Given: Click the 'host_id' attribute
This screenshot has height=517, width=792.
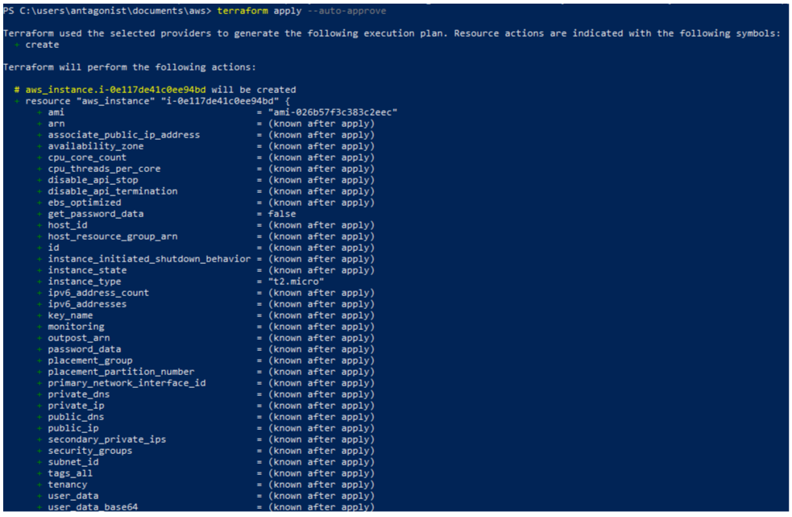Looking at the screenshot, I should coord(68,225).
